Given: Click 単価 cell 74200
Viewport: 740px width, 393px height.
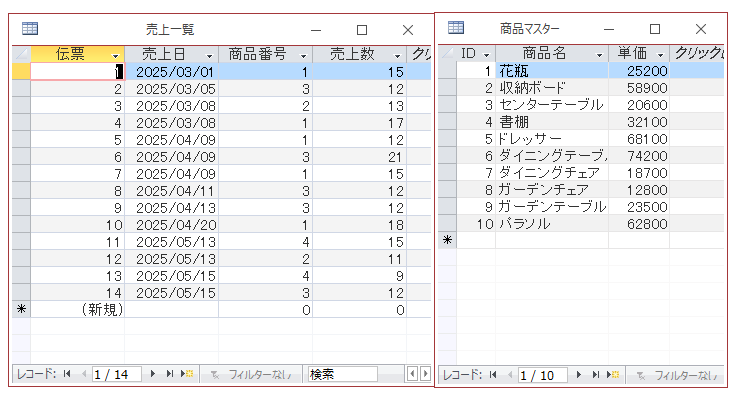Looking at the screenshot, I should [639, 156].
